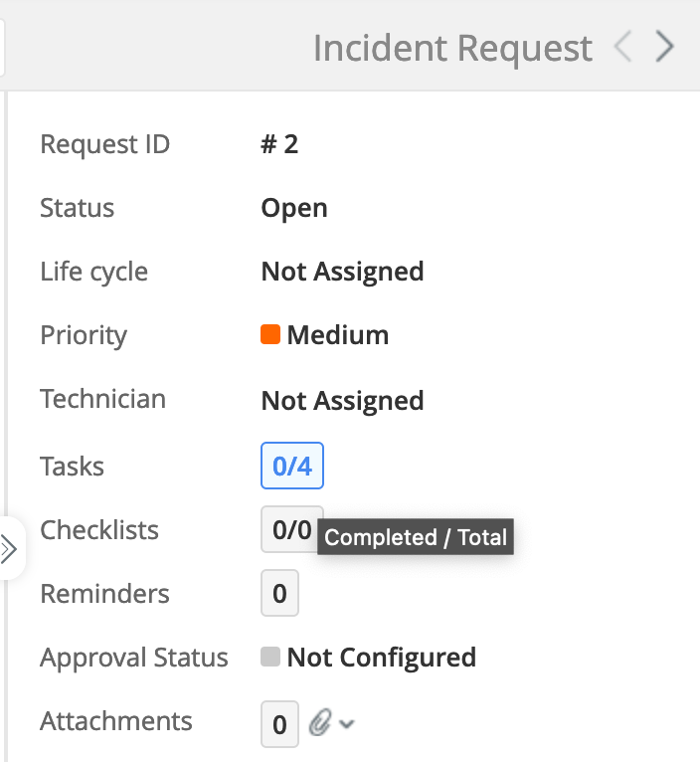The width and height of the screenshot is (700, 762).
Task: Click the Attachments count badge
Action: click(279, 724)
